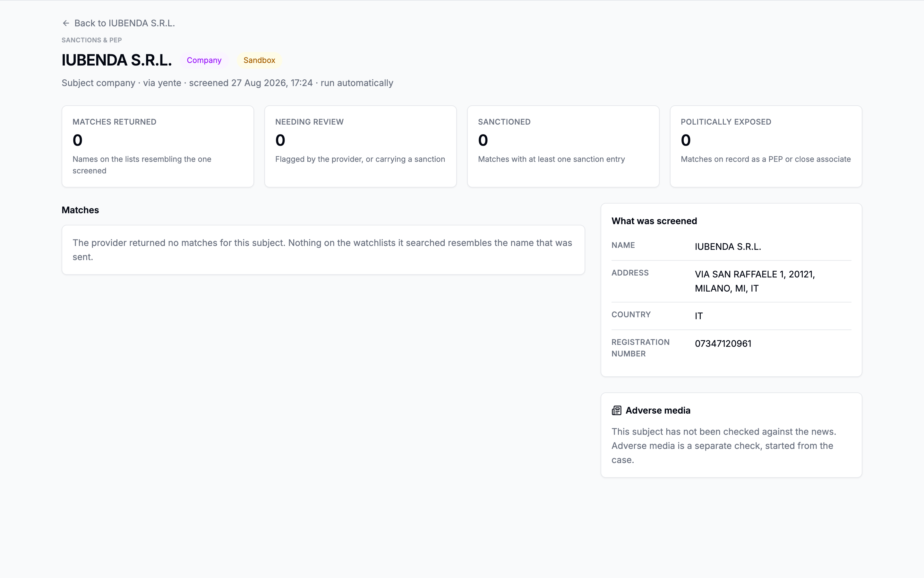The height and width of the screenshot is (578, 924).
Task: Click the Sandbox badge
Action: tap(259, 60)
